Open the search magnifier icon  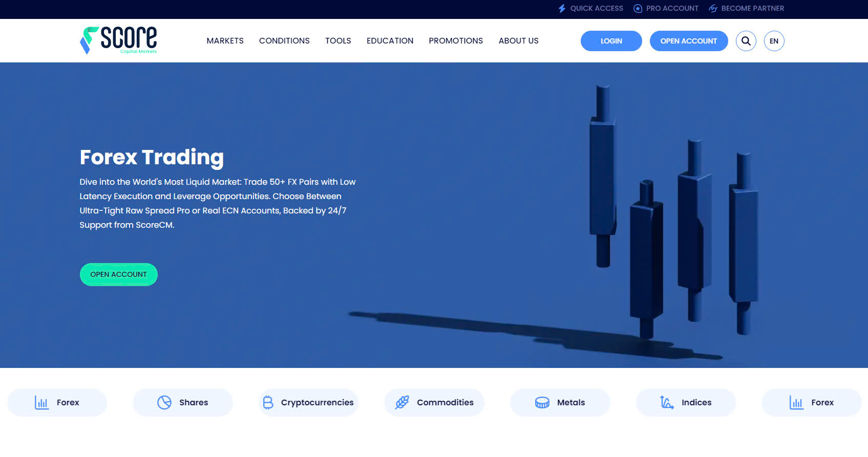(x=746, y=41)
